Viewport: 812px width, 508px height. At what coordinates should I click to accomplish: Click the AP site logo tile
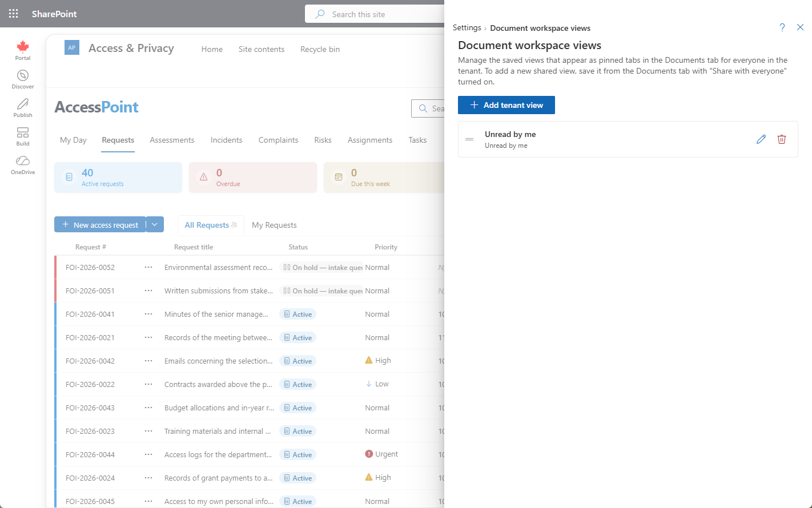pos(72,48)
